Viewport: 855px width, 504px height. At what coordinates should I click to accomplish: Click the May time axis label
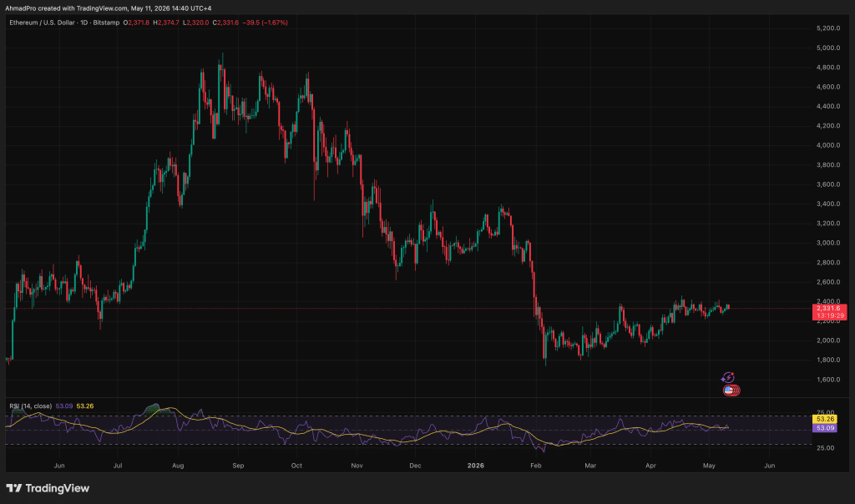pyautogui.click(x=709, y=466)
